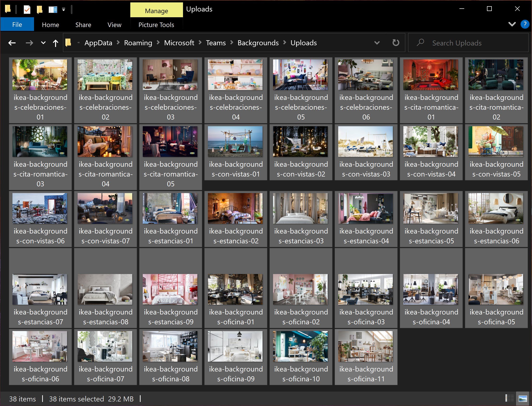This screenshot has width=532, height=406.
Task: Click the forward navigation arrow icon
Action: pyautogui.click(x=29, y=42)
